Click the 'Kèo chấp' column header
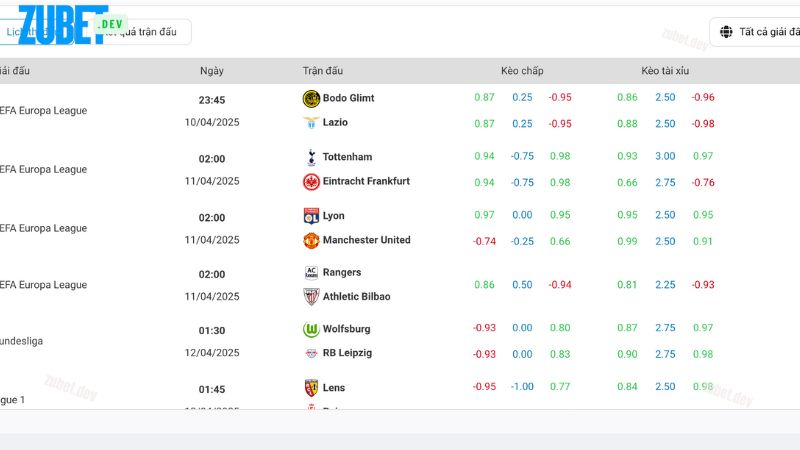The height and width of the screenshot is (450, 800). 522,71
